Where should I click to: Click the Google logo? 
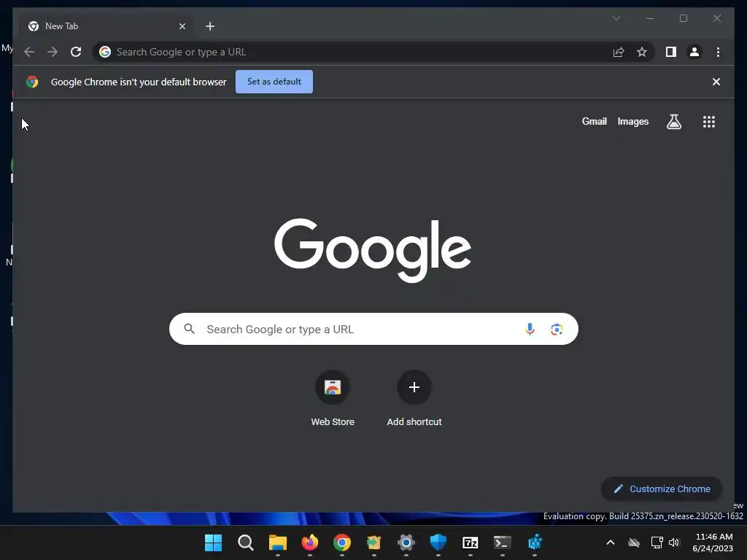pyautogui.click(x=373, y=249)
